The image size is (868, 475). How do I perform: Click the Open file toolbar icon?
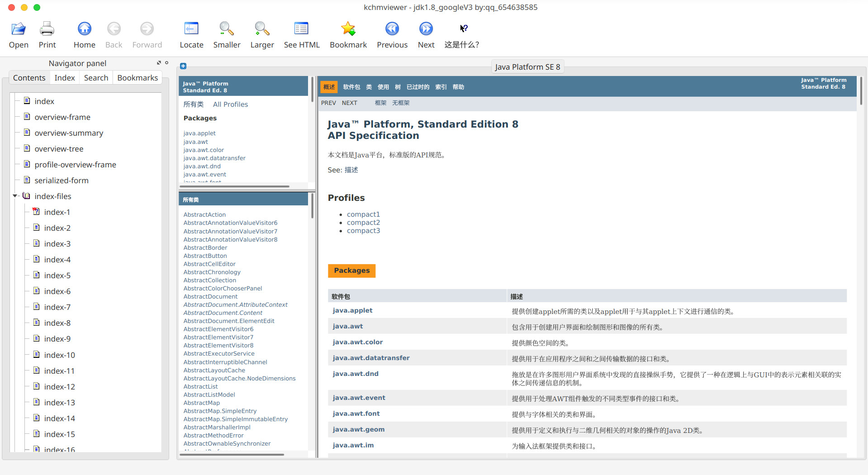[x=19, y=29]
